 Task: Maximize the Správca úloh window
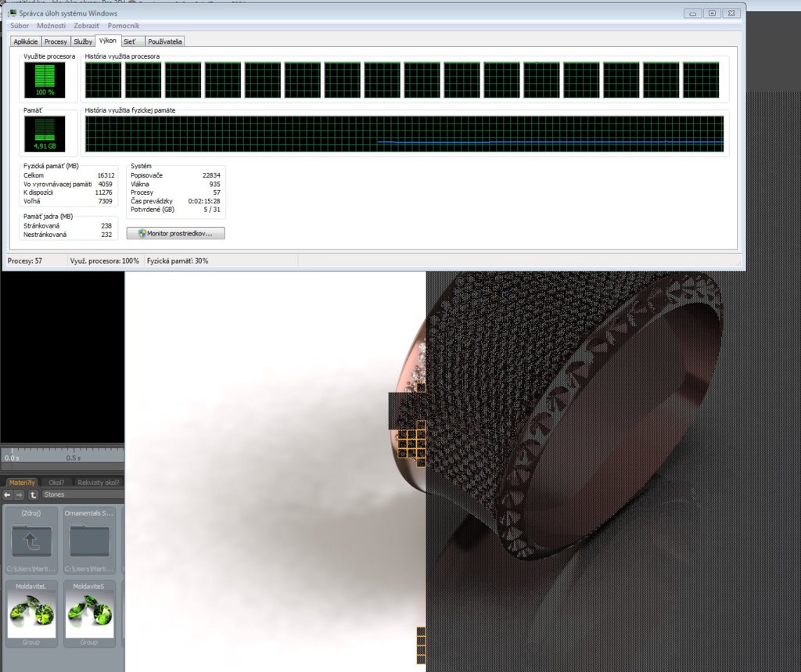[x=712, y=13]
